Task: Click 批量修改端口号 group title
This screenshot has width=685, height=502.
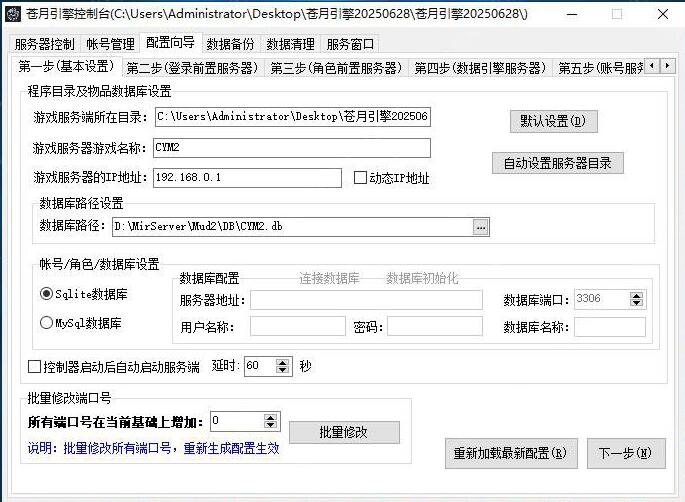Action: (69, 398)
